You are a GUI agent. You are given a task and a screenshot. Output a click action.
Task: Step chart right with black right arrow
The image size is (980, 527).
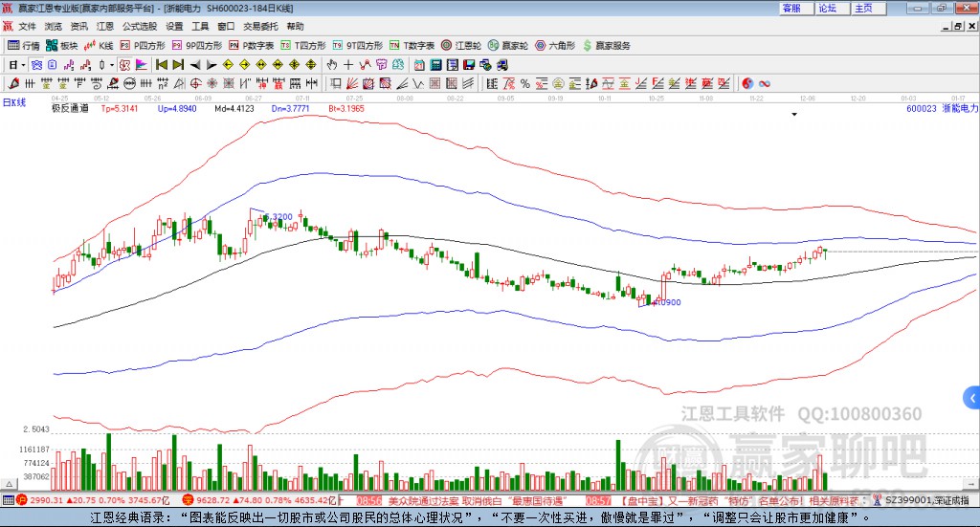click(212, 65)
